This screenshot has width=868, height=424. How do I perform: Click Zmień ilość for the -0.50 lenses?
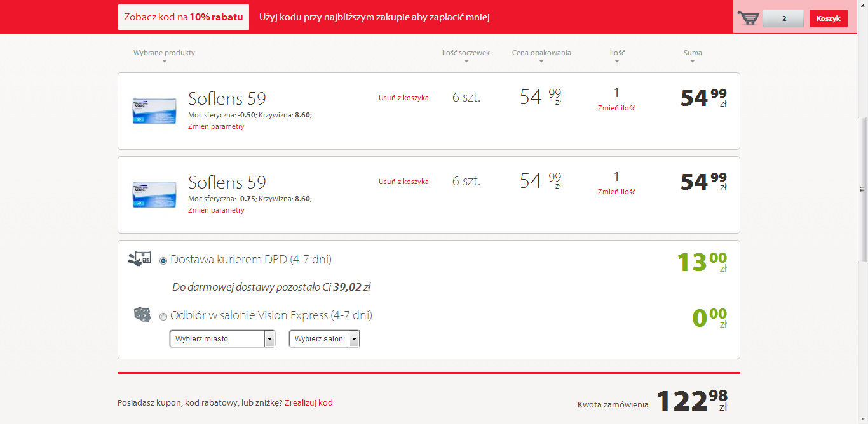(616, 108)
